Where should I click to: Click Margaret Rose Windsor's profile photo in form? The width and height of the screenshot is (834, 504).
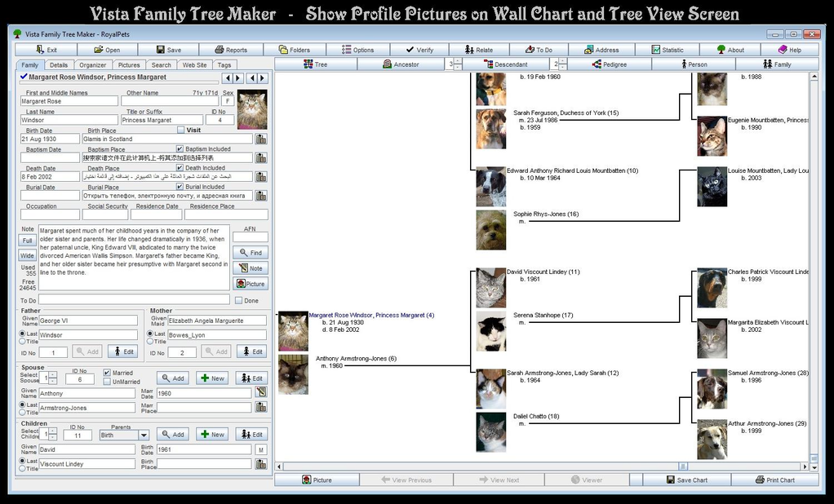[x=252, y=109]
